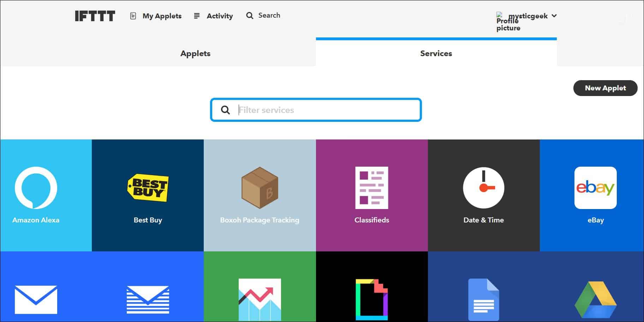Open the Classifieds service icon
644x322 pixels.
point(372,188)
